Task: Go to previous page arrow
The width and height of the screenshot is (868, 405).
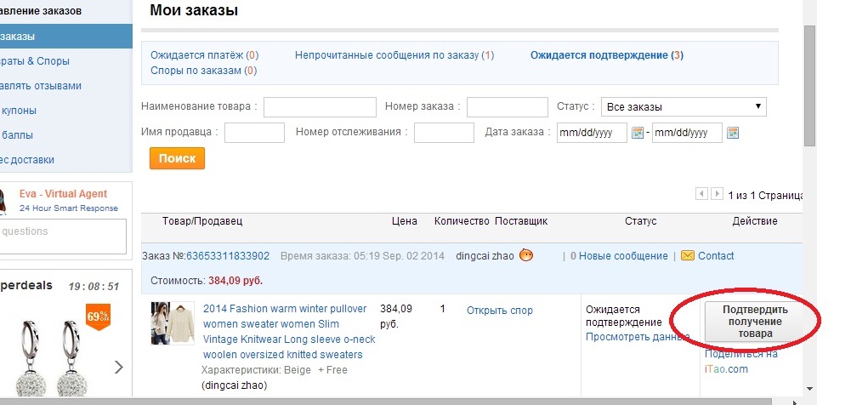Action: [701, 194]
